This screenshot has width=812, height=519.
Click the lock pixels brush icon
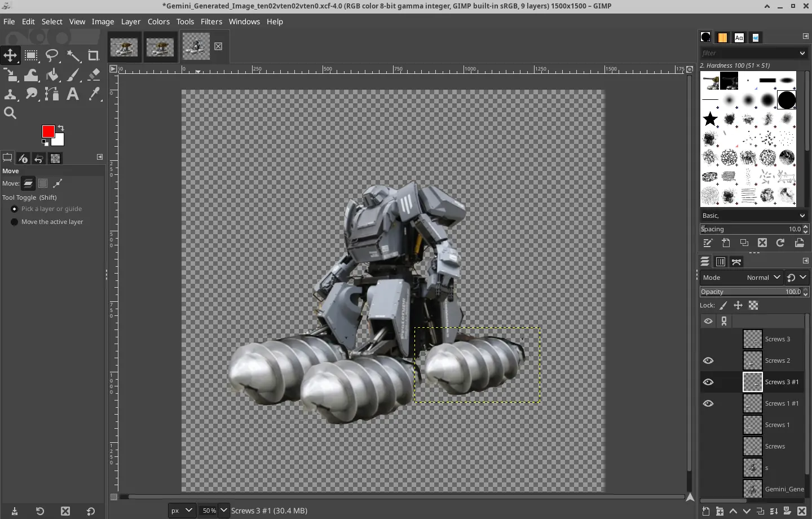click(x=723, y=305)
